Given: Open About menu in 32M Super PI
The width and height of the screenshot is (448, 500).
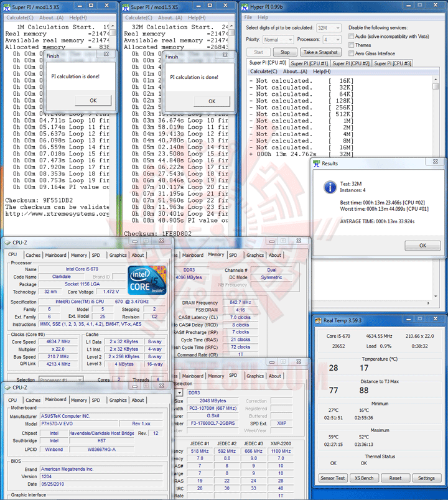Looking at the screenshot, I should click(x=170, y=17).
